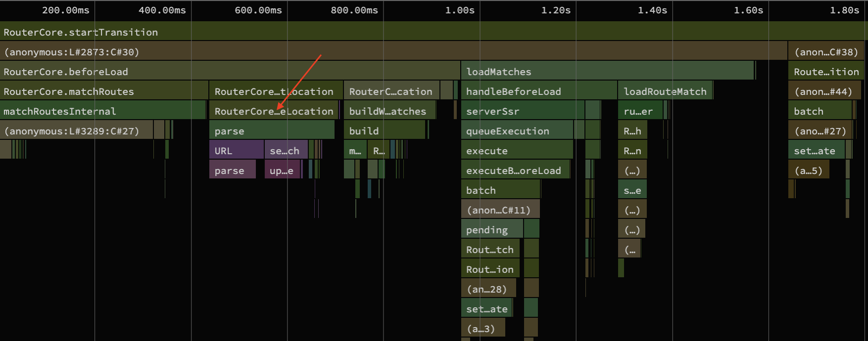Click the serverSsr frame
The height and width of the screenshot is (341, 868).
523,111
